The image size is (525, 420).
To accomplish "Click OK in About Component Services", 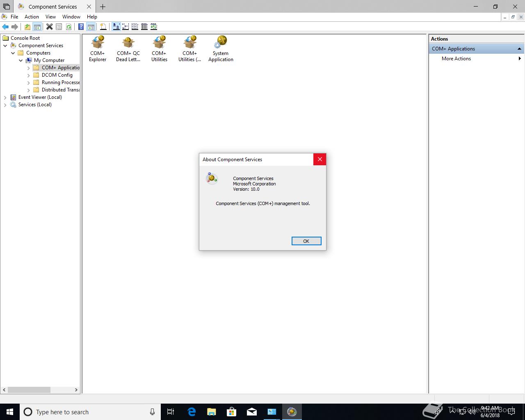I will pos(306,241).
